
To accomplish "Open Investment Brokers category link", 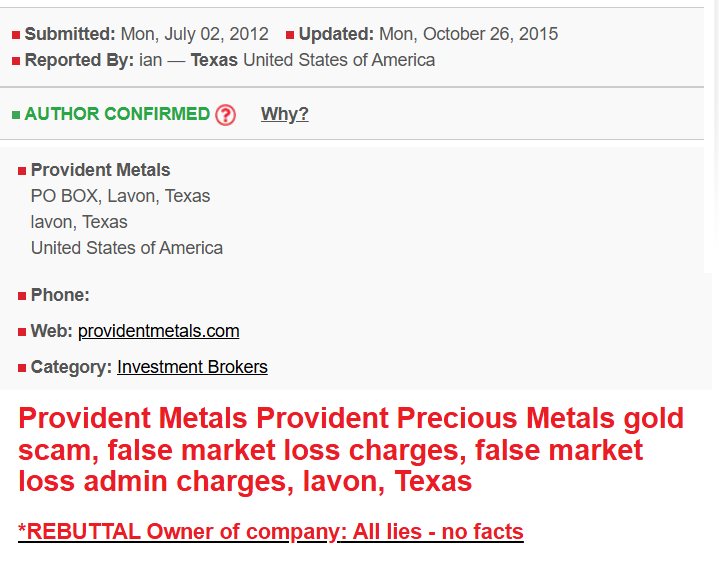I will (x=193, y=367).
